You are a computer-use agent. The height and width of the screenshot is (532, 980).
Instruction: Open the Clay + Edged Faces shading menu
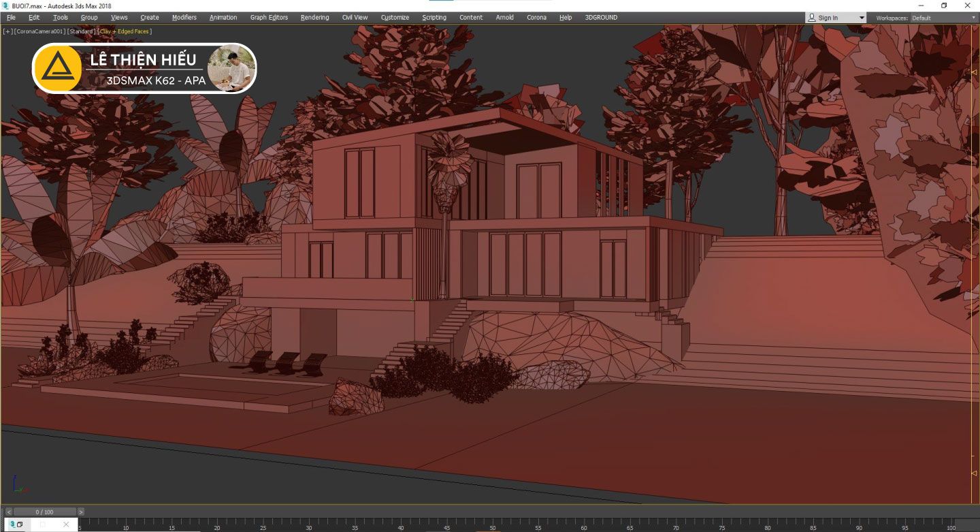(125, 31)
